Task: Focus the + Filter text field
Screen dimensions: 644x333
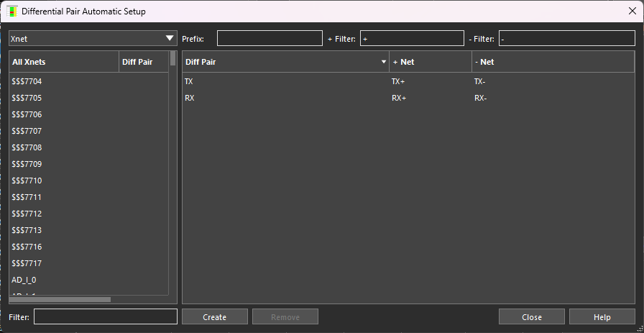Action: click(412, 39)
